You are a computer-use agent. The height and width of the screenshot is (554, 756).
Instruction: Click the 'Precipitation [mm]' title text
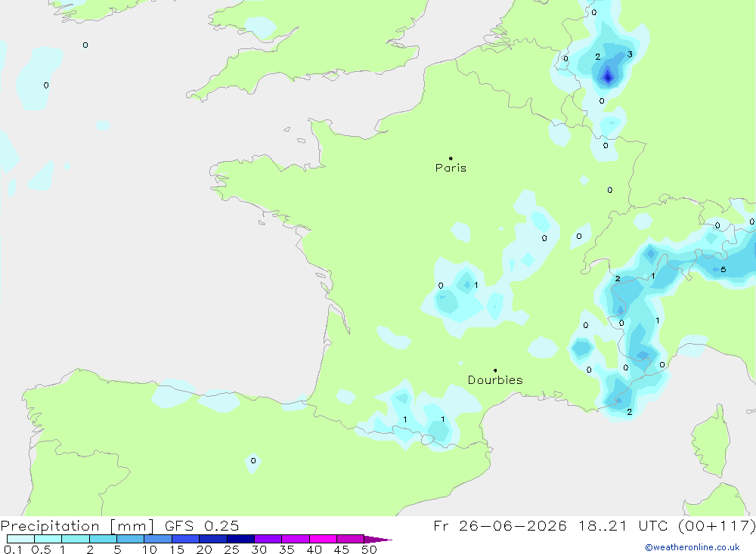(77, 526)
